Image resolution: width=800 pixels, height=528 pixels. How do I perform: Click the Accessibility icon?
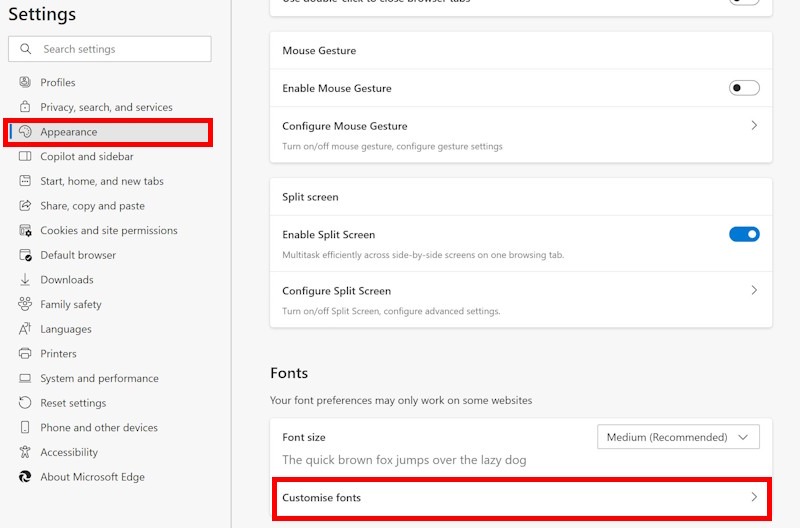(x=25, y=452)
